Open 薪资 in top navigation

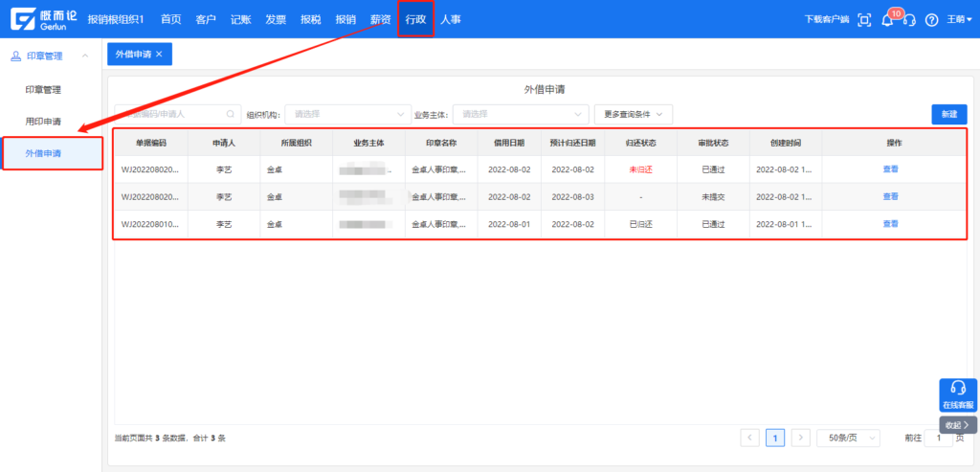pyautogui.click(x=381, y=19)
